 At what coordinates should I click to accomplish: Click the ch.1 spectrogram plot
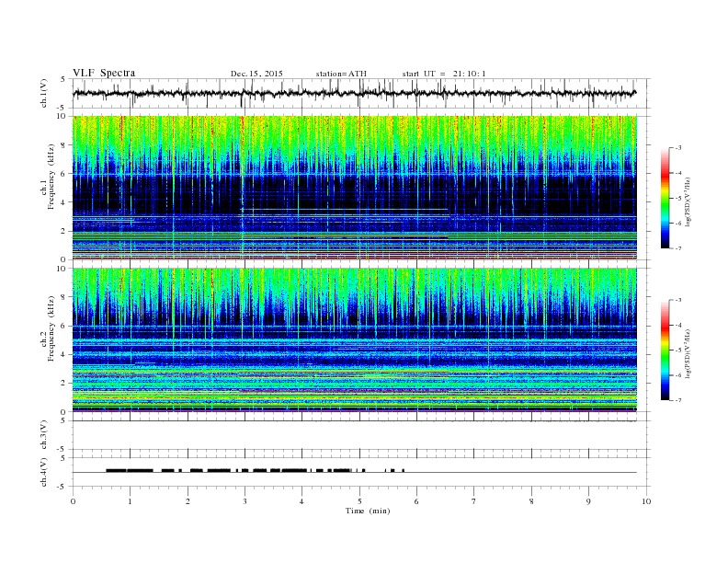pyautogui.click(x=355, y=188)
